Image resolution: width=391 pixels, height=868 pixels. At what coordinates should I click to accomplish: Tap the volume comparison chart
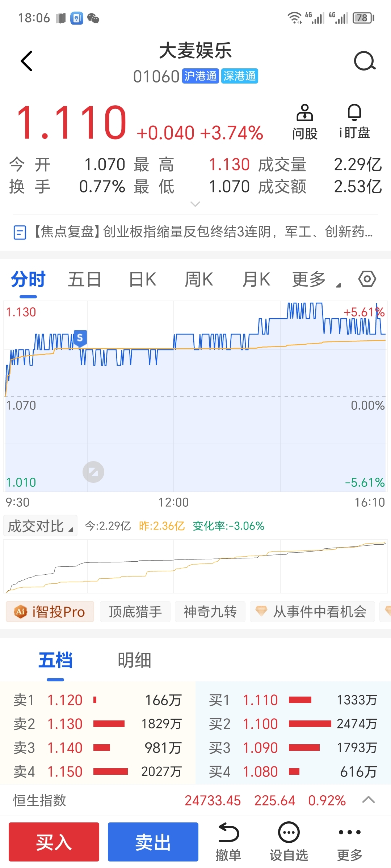pos(195,566)
